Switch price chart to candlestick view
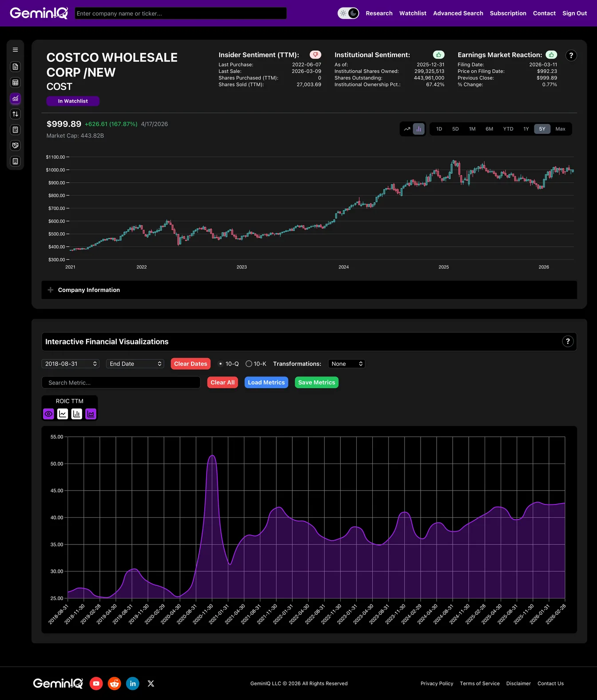This screenshot has height=700, width=597. coord(418,129)
